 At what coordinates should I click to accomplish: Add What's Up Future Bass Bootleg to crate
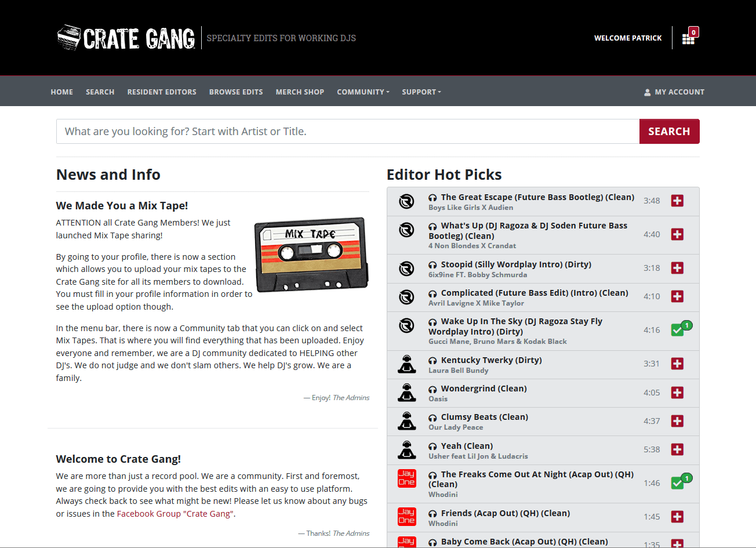[x=677, y=234]
